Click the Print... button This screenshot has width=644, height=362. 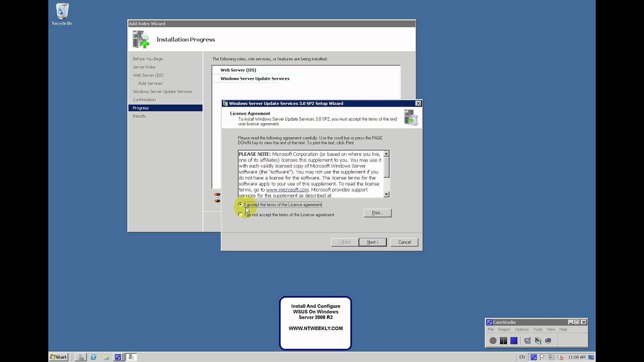(377, 213)
